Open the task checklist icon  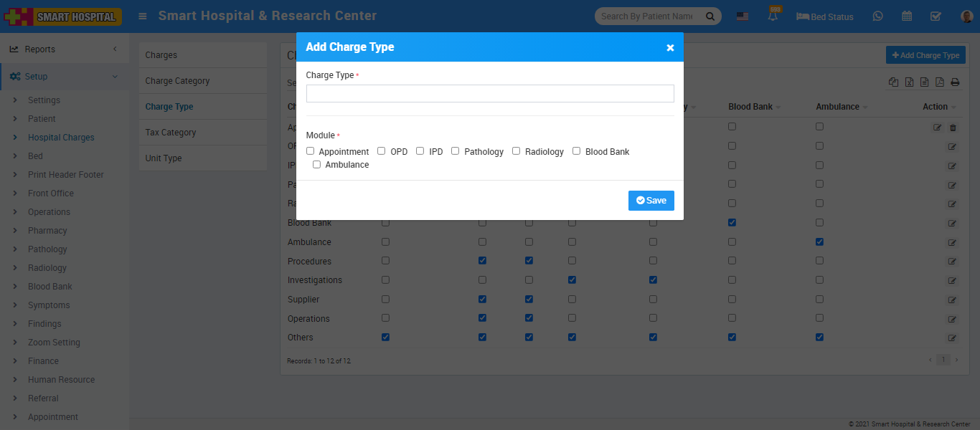click(936, 16)
